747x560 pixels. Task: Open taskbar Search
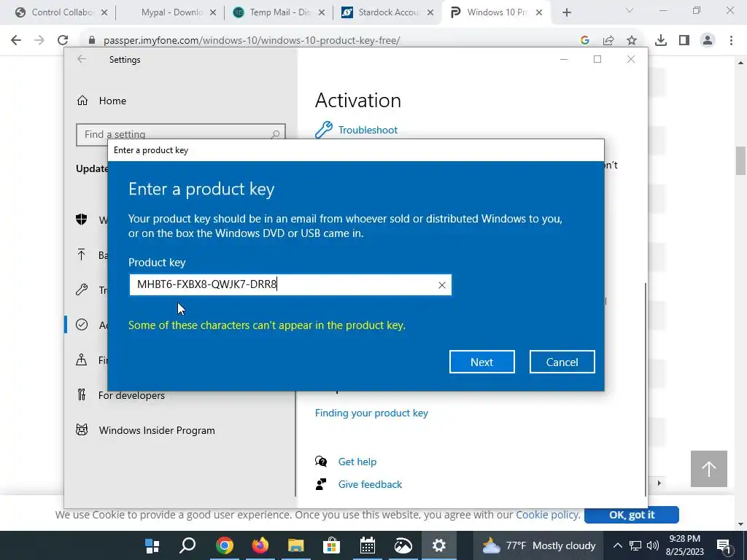tap(187, 545)
